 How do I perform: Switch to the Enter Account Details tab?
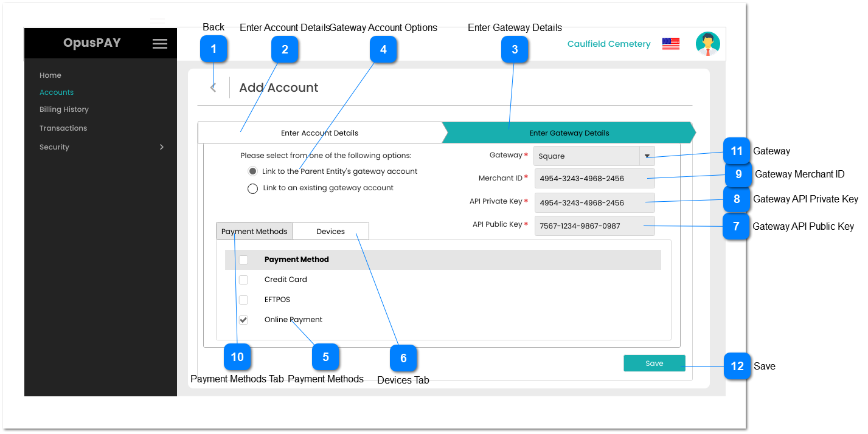pyautogui.click(x=319, y=133)
